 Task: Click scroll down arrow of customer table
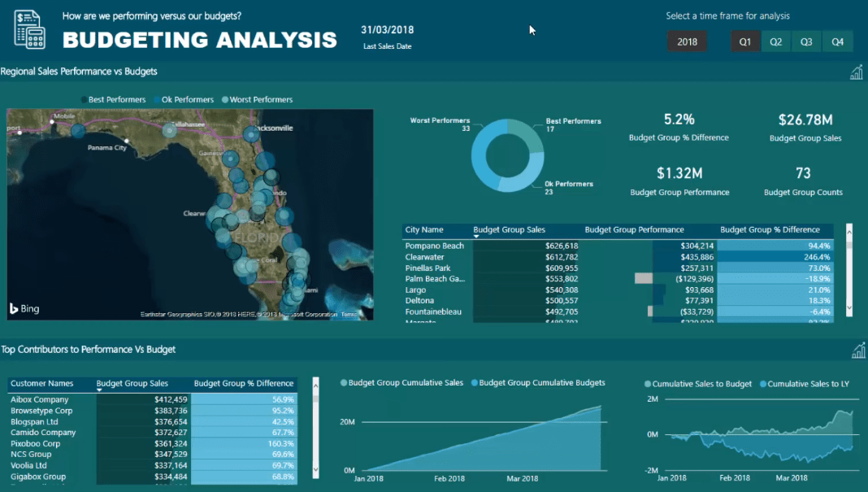(315, 469)
